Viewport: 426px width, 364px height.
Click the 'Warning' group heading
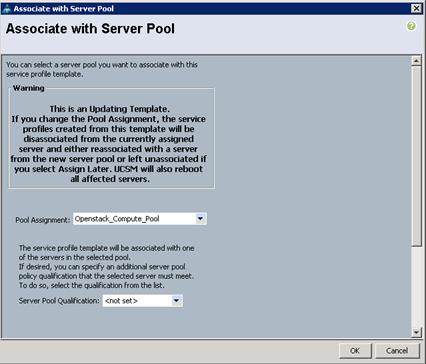(x=29, y=88)
